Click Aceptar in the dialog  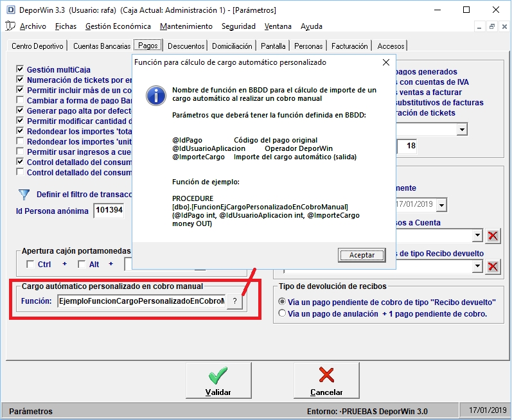click(x=362, y=255)
